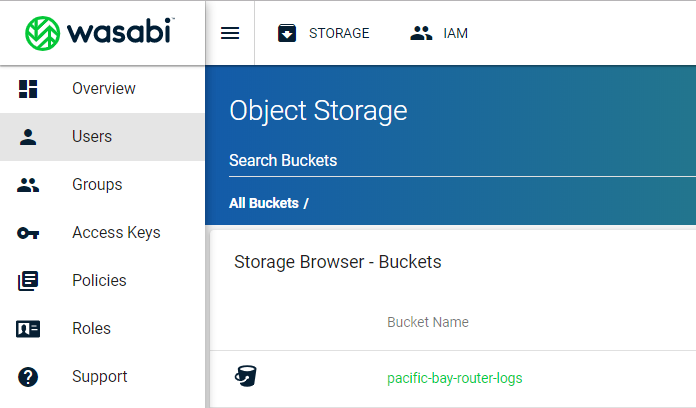Click the Policies document stack icon
Viewport: 696px width, 408px height.
[x=28, y=281]
